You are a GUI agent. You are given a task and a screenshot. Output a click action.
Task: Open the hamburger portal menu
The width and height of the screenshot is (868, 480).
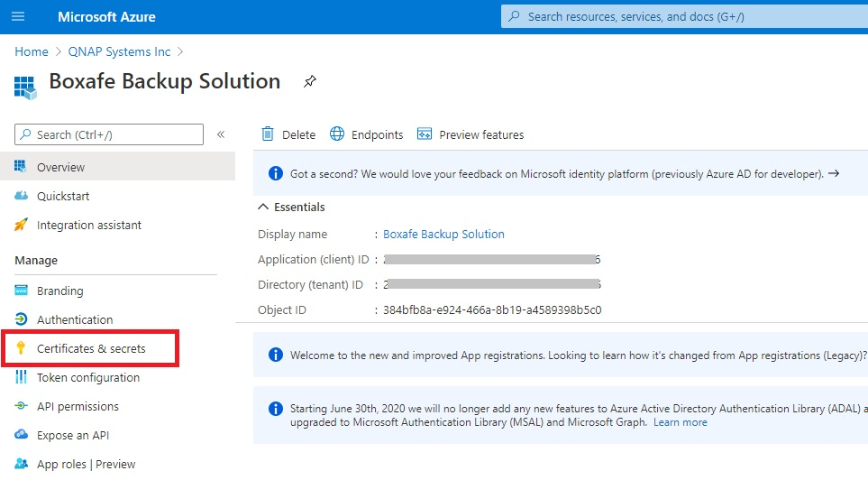pos(18,16)
